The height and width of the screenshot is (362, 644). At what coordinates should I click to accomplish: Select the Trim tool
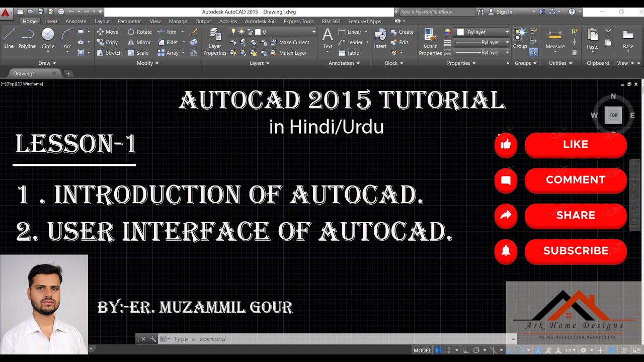pyautogui.click(x=167, y=32)
